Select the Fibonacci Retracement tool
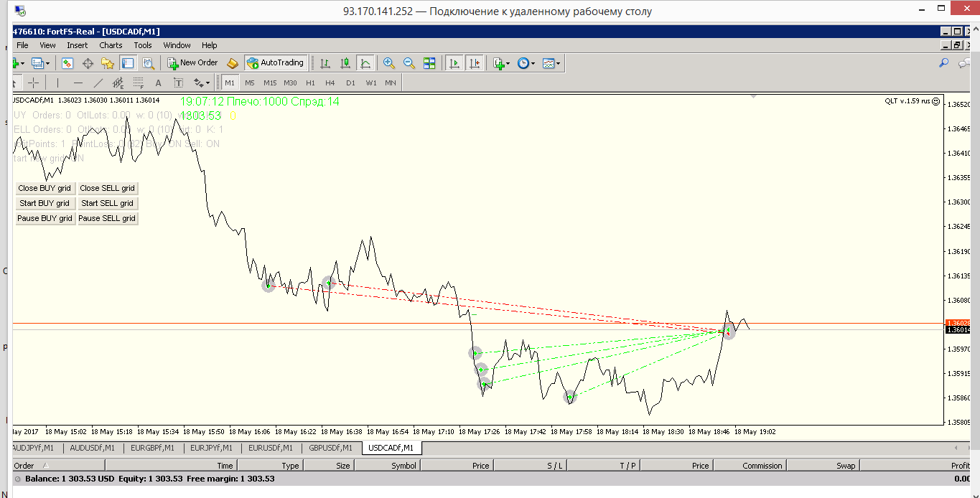 pyautogui.click(x=139, y=83)
